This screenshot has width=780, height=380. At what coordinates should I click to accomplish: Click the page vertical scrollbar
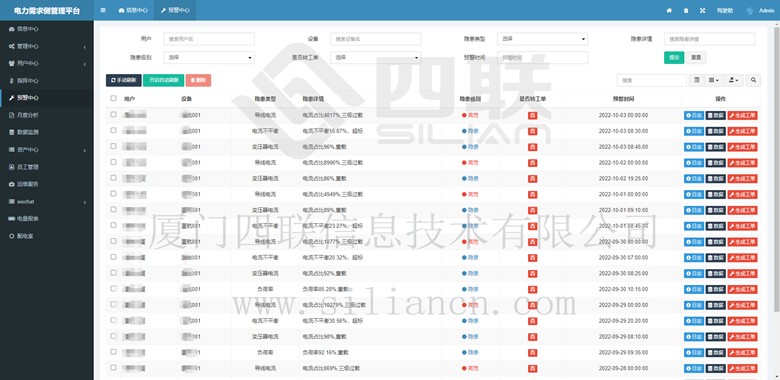coord(777,169)
